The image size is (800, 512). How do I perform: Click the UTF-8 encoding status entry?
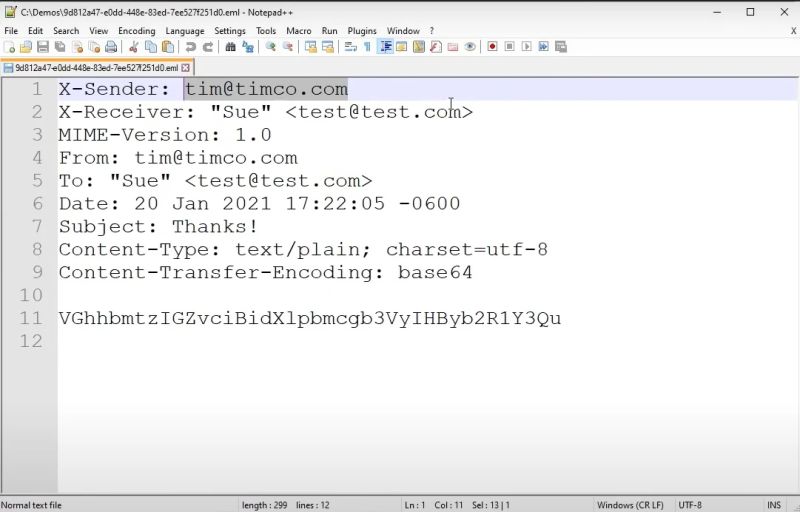pos(690,505)
